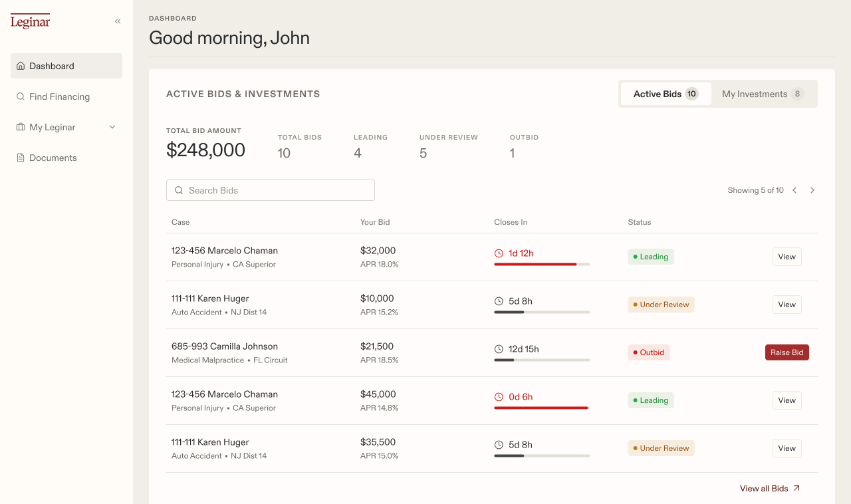Click the case name 685-993 Camilla Johnson

pos(225,346)
